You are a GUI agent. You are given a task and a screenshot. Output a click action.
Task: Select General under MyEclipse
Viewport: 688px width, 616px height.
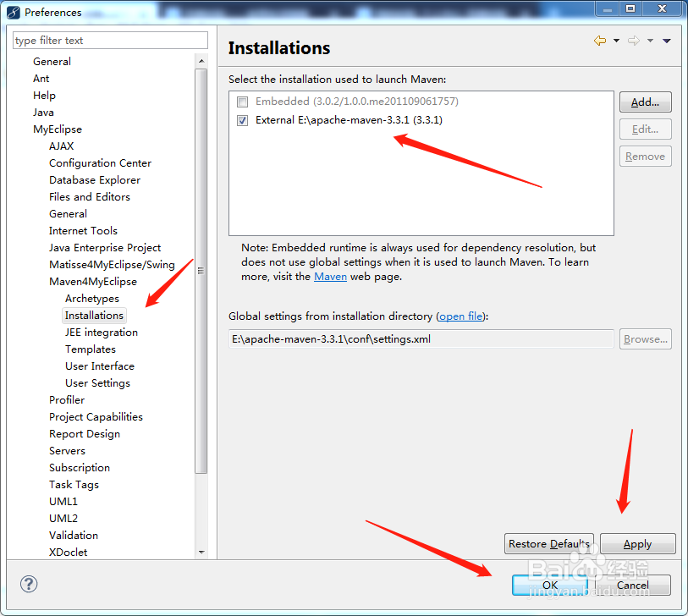pyautogui.click(x=68, y=214)
